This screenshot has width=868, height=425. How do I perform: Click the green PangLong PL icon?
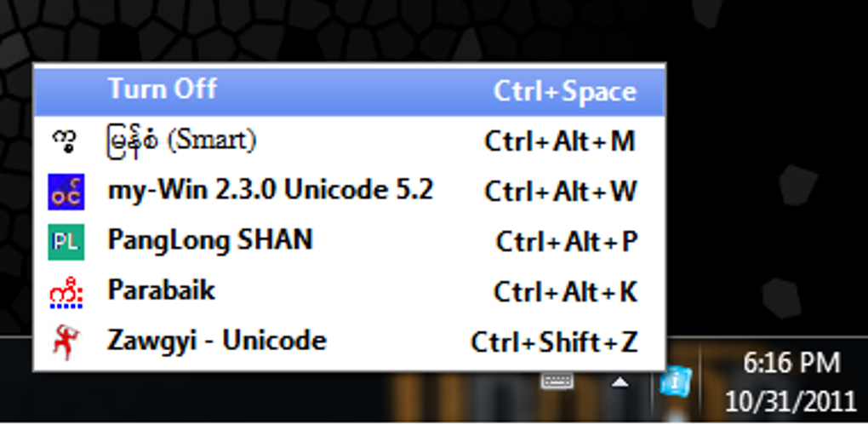[x=66, y=241]
